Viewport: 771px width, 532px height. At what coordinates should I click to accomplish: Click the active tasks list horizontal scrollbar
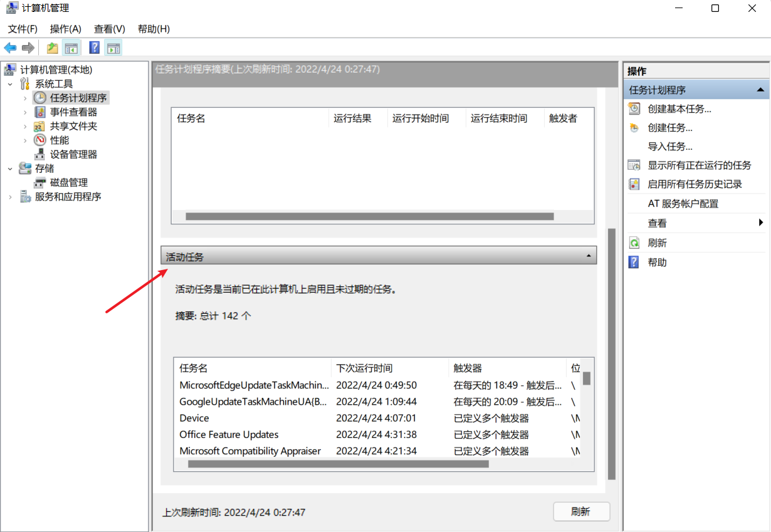tap(338, 464)
